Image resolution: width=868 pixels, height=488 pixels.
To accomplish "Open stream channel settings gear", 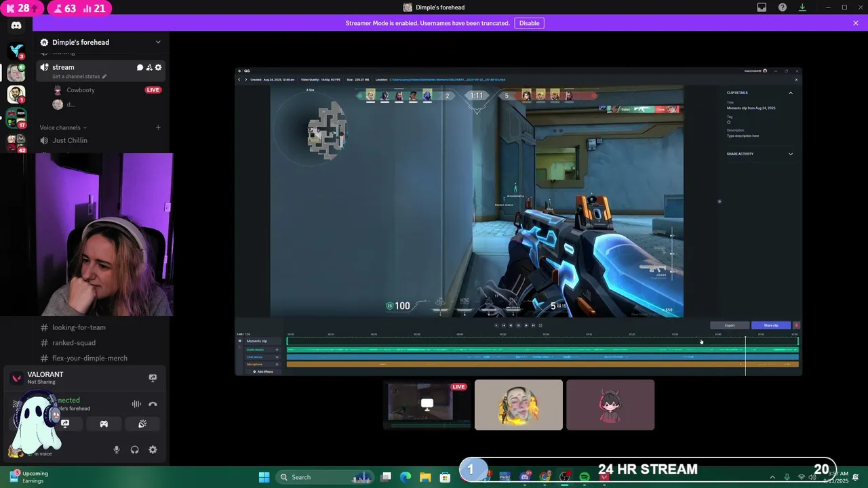I will (159, 67).
